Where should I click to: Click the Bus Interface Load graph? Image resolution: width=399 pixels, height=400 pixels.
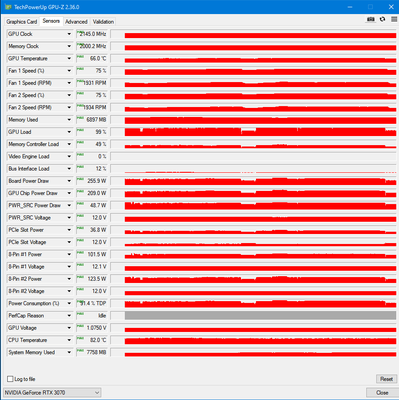[x=253, y=169]
